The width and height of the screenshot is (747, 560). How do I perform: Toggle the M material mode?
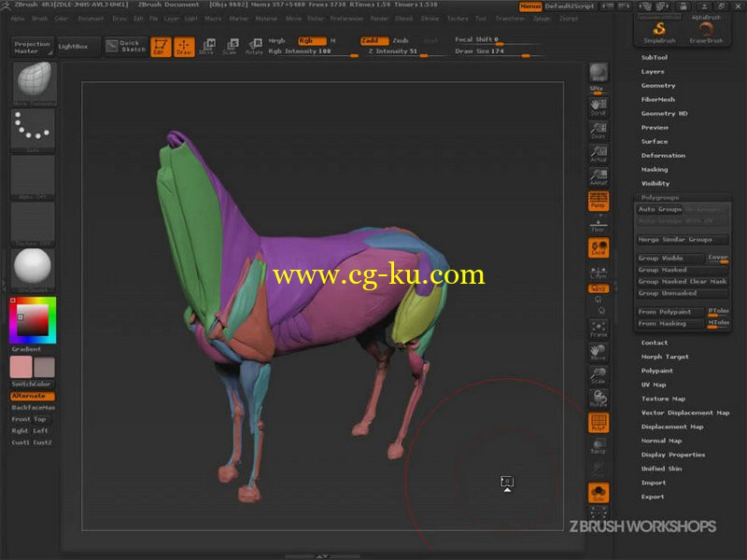(x=333, y=40)
